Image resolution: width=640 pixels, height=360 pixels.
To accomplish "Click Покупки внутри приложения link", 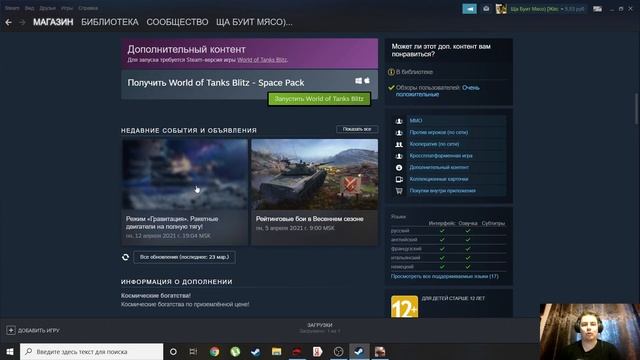I will coord(442,191).
